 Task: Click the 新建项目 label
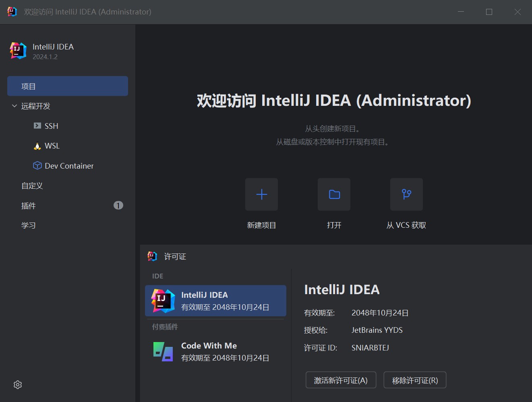click(261, 225)
